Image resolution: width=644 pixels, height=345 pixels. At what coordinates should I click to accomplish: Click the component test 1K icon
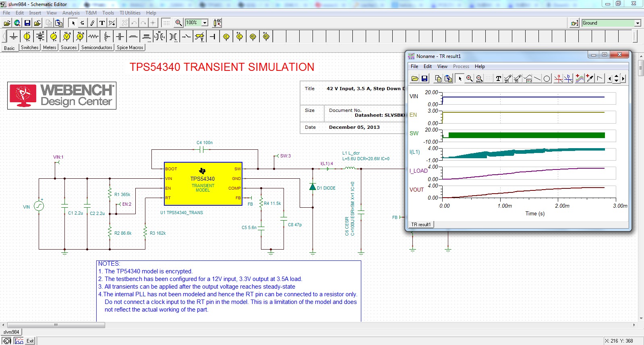tap(217, 23)
